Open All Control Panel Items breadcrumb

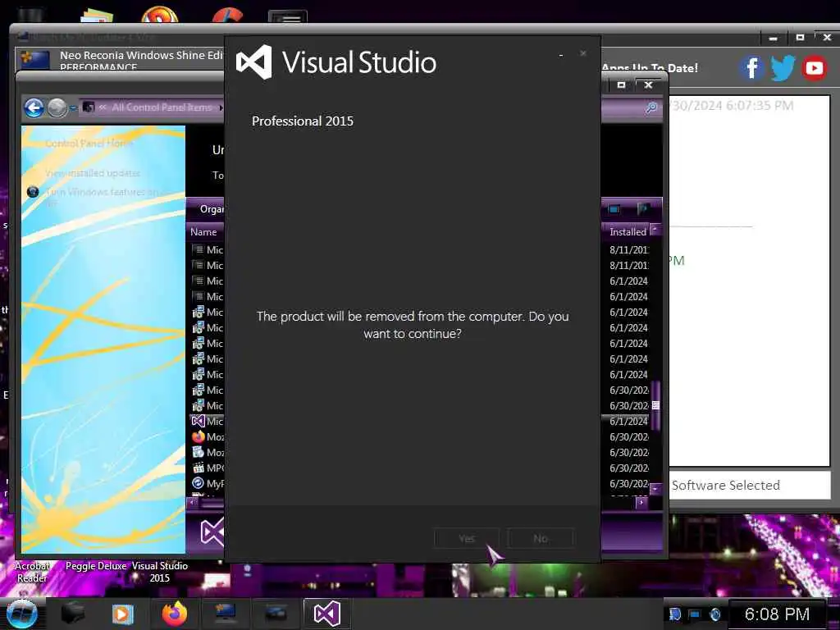[x=162, y=107]
